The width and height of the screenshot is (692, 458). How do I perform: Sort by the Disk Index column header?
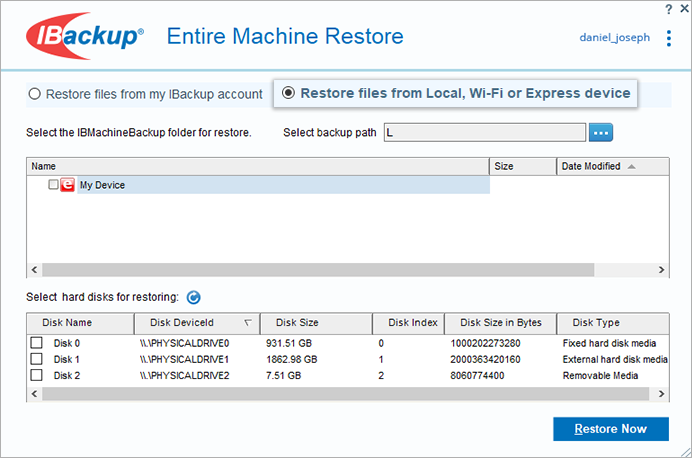pyautogui.click(x=409, y=323)
